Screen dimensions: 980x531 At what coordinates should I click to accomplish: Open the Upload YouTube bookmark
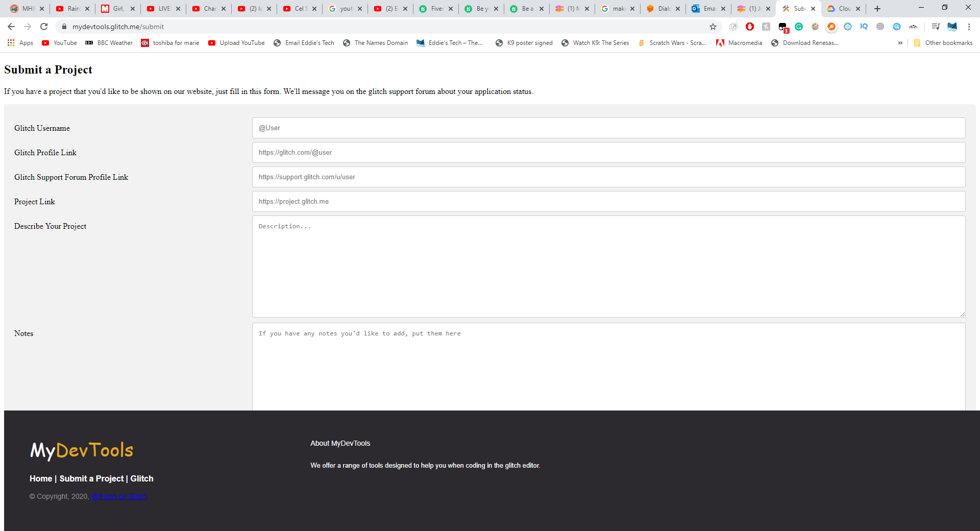tap(236, 43)
